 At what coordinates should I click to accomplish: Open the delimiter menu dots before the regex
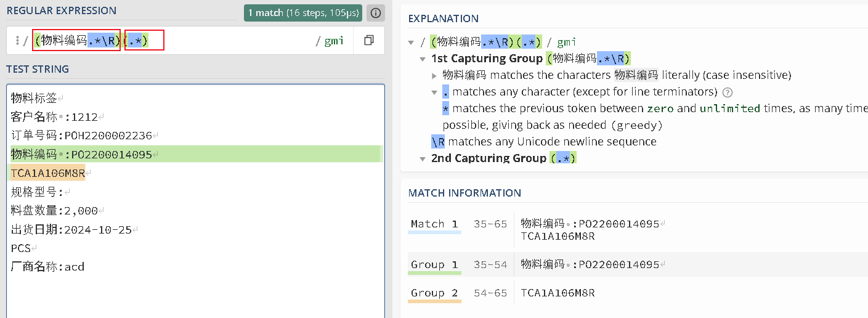(17, 41)
